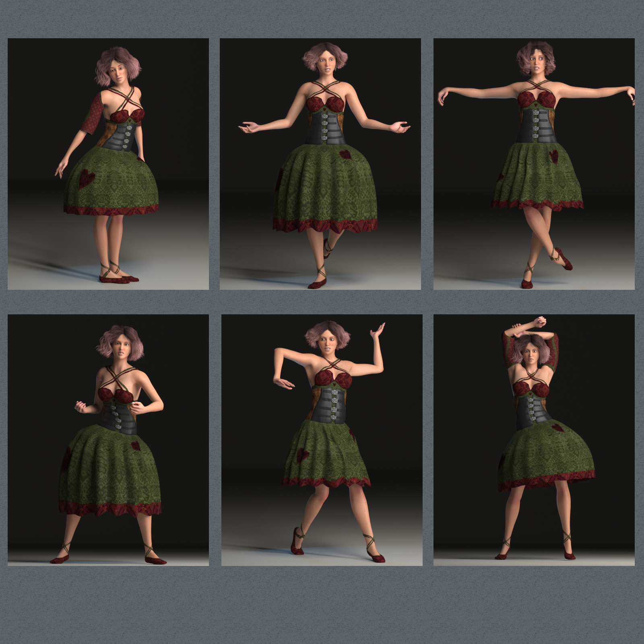Screen dimensions: 644x644
Task: Open the wide-stance pose with hands at the waist
Action: pyautogui.click(x=108, y=440)
